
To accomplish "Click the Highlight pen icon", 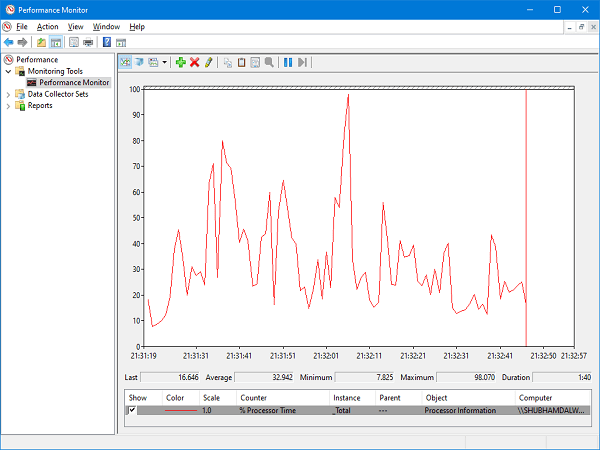I will tap(208, 62).
